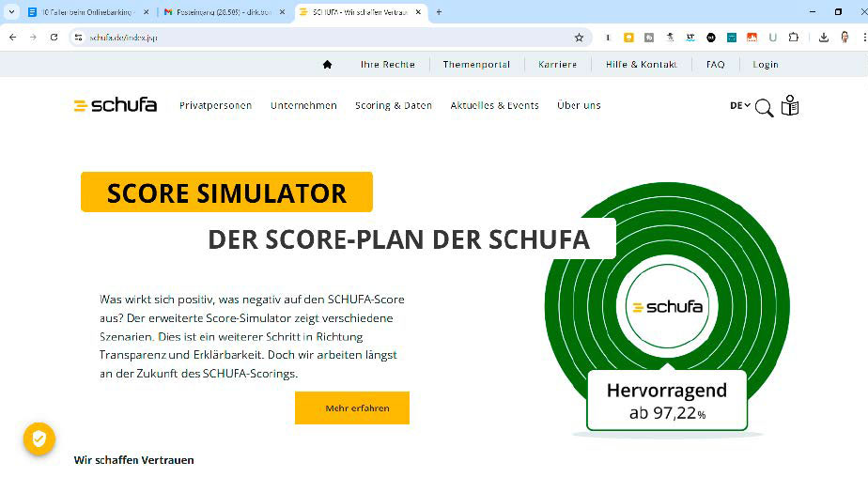868x477 pixels.
Task: Expand the Unternehmen menu
Action: click(303, 105)
